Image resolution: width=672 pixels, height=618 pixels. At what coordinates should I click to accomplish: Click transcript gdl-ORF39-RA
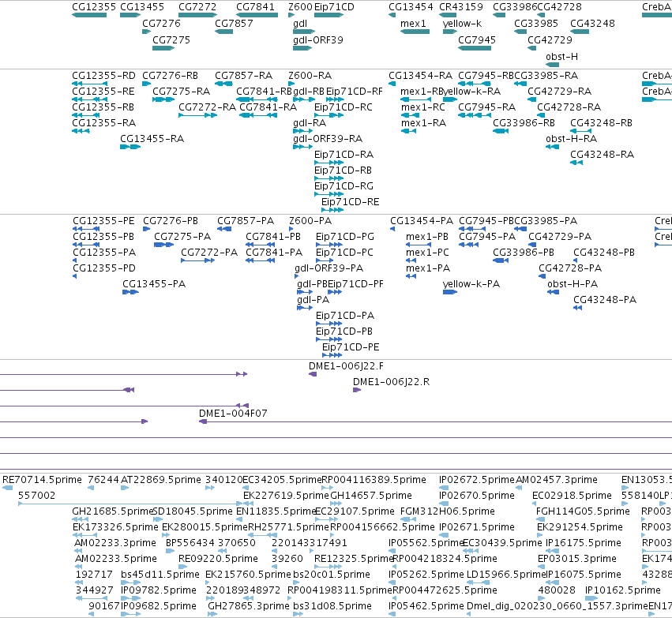tap(303, 147)
